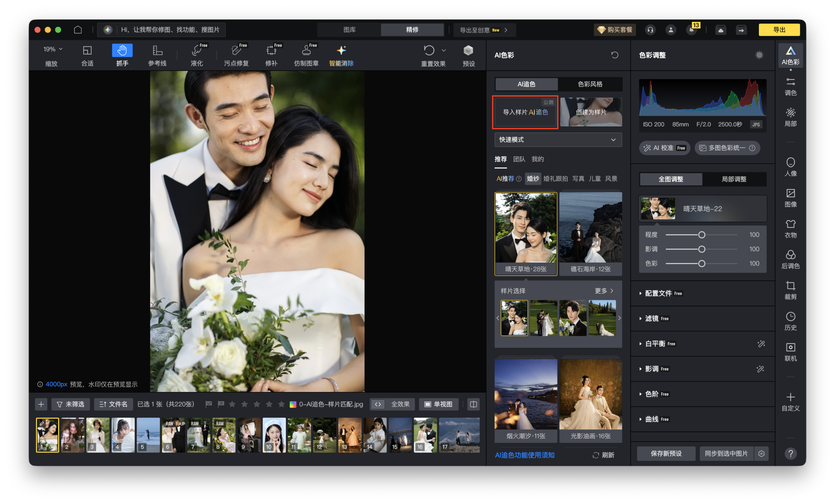The width and height of the screenshot is (835, 504).
Task: Open AI追色功能使用须知 link
Action: 524,455
